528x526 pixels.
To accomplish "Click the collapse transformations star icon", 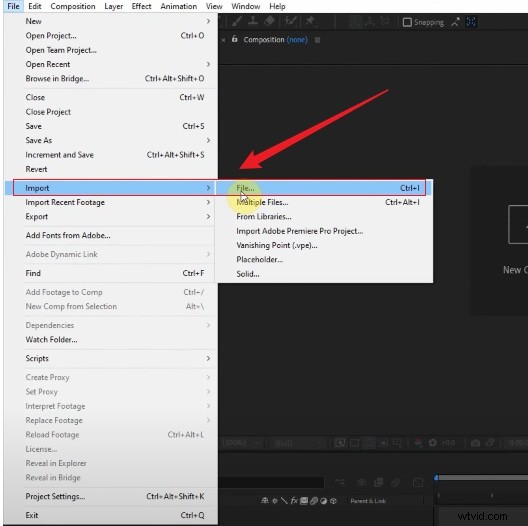I will (x=275, y=501).
